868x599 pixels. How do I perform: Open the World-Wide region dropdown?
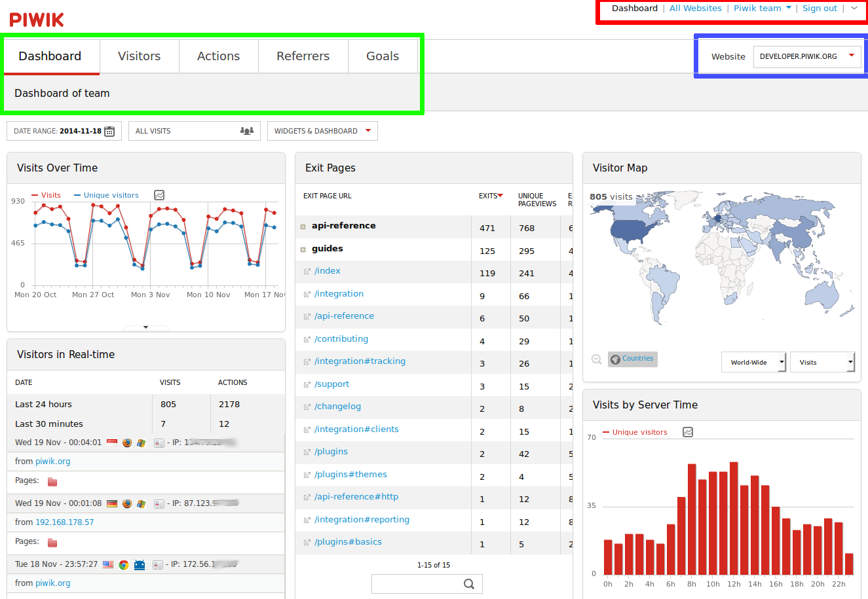tap(754, 362)
